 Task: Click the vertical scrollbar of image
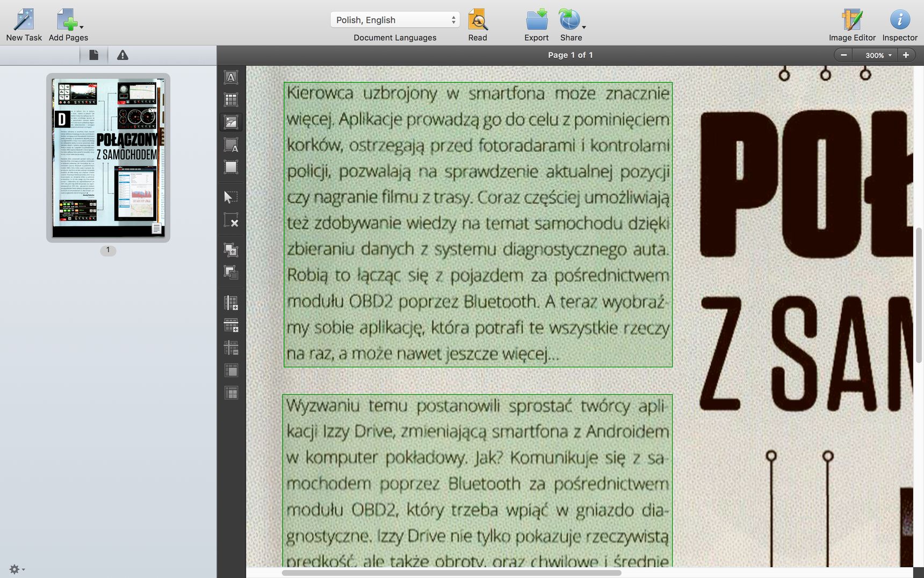point(919,295)
